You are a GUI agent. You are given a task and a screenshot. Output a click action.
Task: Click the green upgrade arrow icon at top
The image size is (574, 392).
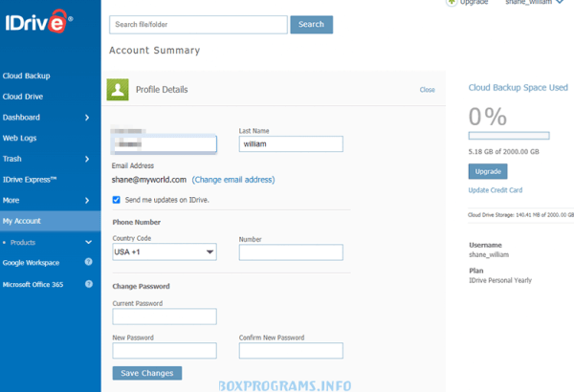[452, 3]
